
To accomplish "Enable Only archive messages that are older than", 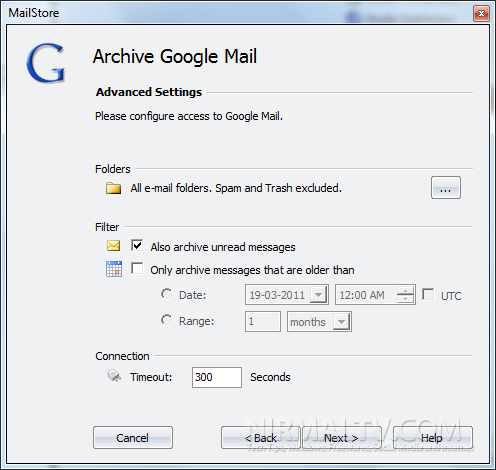I will (x=137, y=268).
